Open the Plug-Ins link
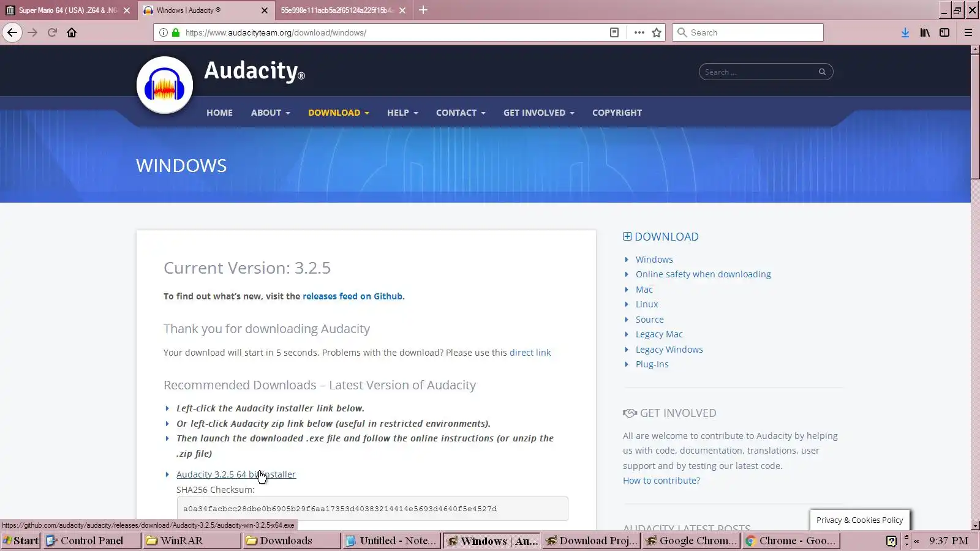980x551 pixels. click(652, 364)
